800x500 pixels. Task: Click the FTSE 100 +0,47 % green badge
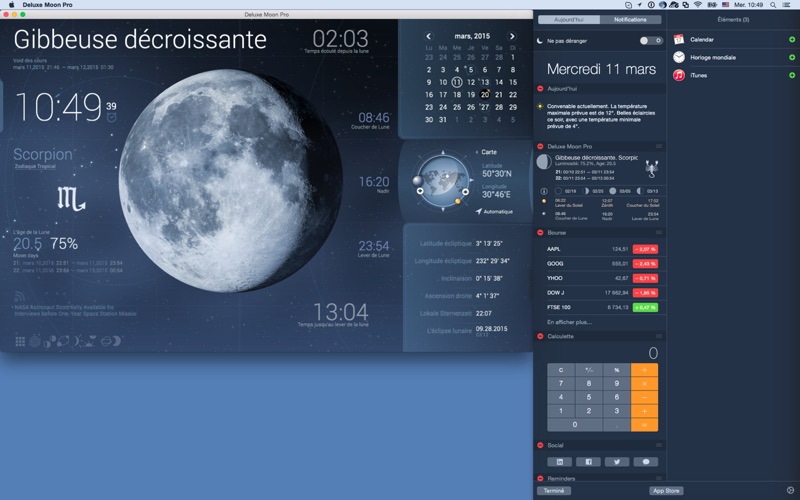pyautogui.click(x=645, y=307)
